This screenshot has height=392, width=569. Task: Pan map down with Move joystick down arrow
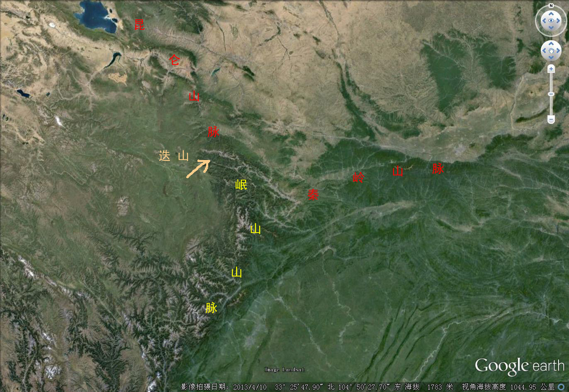551,58
